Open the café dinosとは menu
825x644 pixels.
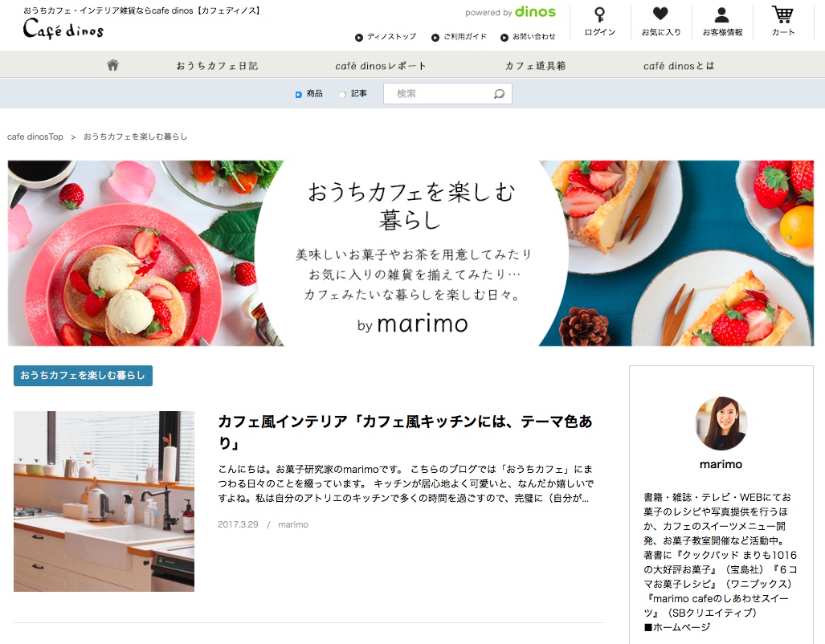[x=680, y=64]
